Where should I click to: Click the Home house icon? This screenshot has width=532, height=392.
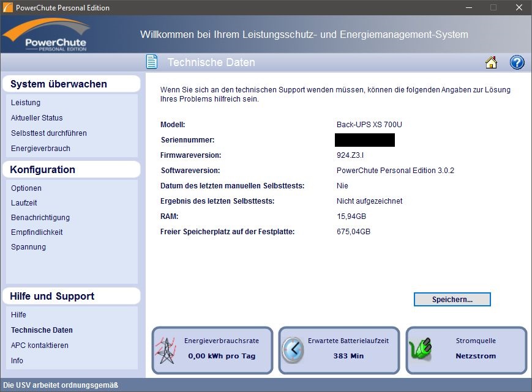[491, 62]
